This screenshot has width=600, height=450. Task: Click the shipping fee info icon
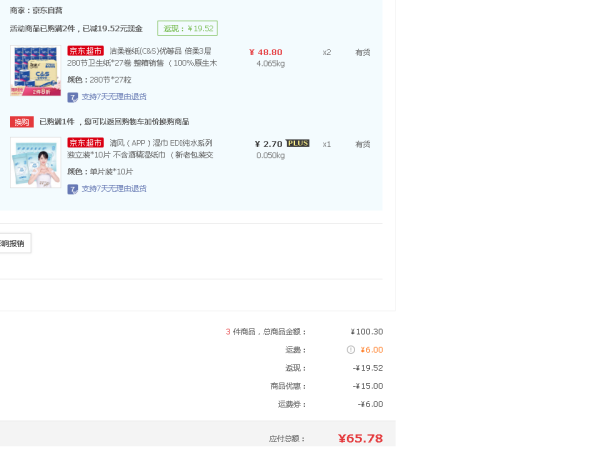click(351, 350)
